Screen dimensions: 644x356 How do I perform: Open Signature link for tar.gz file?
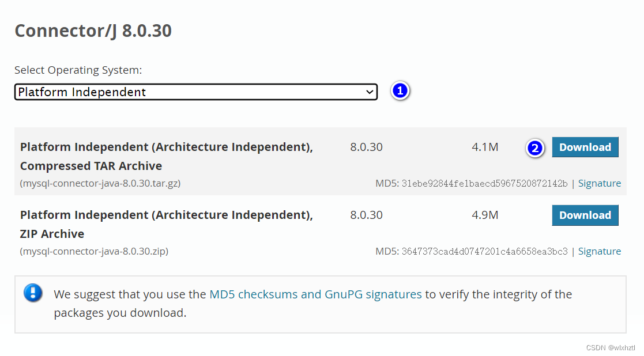pos(599,183)
